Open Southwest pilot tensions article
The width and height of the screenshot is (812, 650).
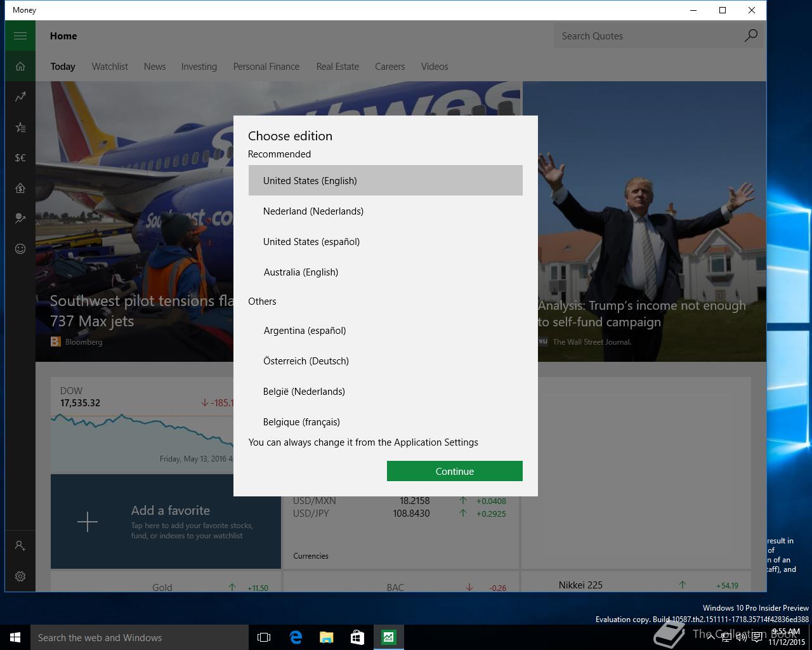134,222
